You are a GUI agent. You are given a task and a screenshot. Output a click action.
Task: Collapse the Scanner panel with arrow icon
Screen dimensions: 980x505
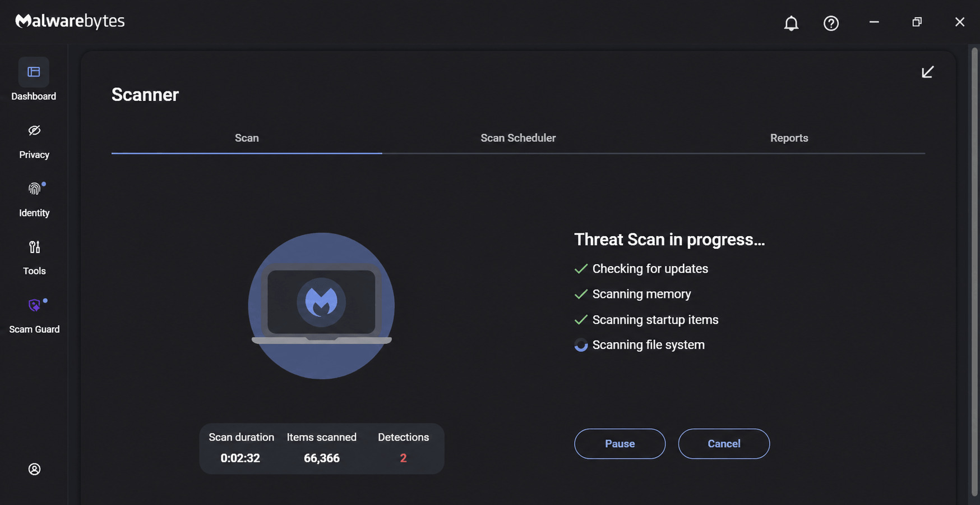tap(927, 72)
